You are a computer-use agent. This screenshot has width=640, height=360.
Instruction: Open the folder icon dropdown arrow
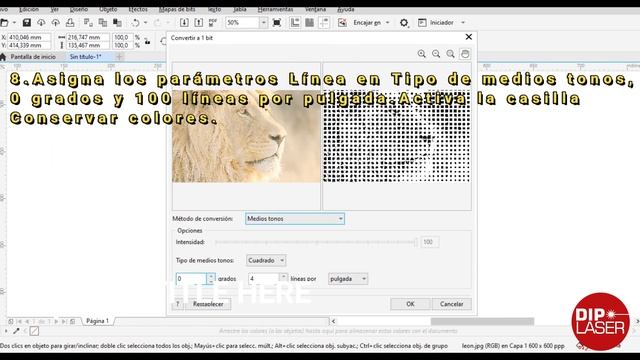coord(14,23)
